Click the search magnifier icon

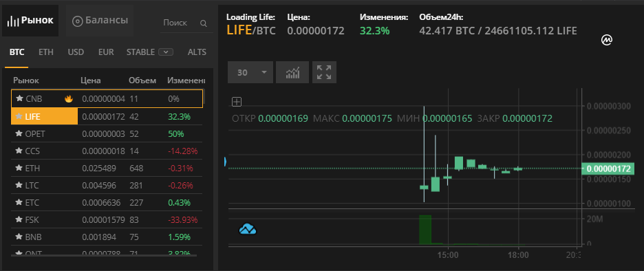[x=203, y=23]
